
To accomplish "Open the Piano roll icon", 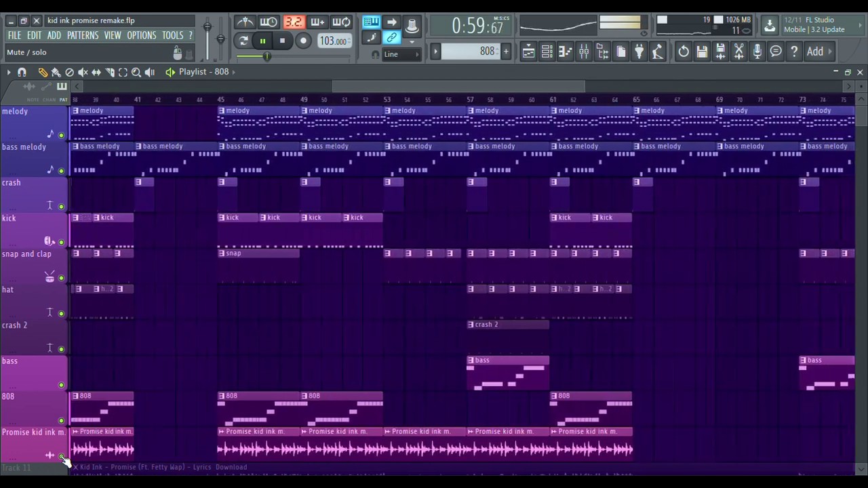I will coord(565,52).
